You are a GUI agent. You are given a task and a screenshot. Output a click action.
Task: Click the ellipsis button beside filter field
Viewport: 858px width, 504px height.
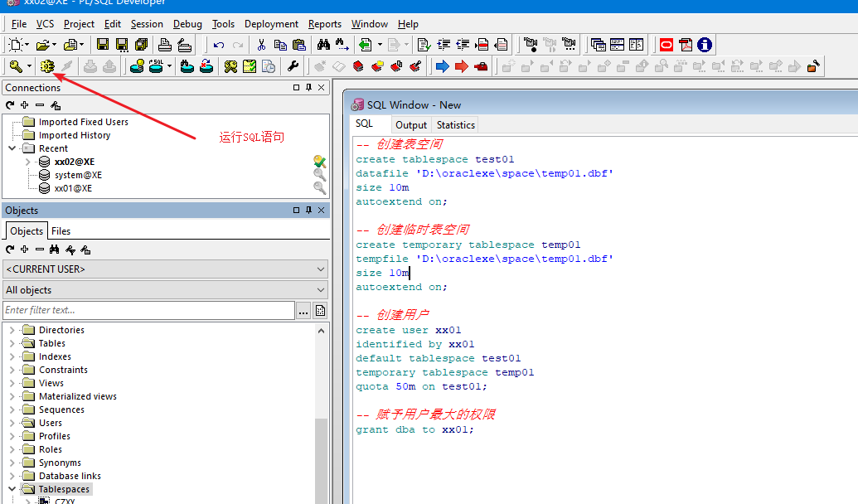[x=303, y=310]
